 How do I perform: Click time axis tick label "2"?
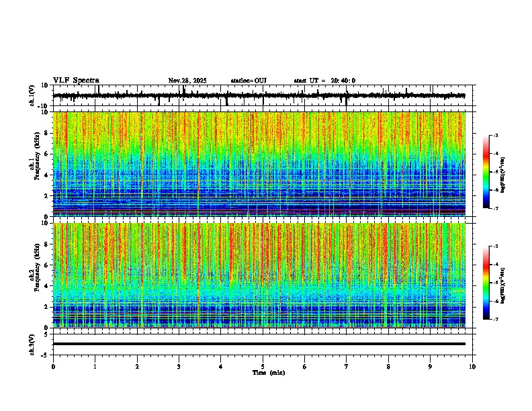137,367
